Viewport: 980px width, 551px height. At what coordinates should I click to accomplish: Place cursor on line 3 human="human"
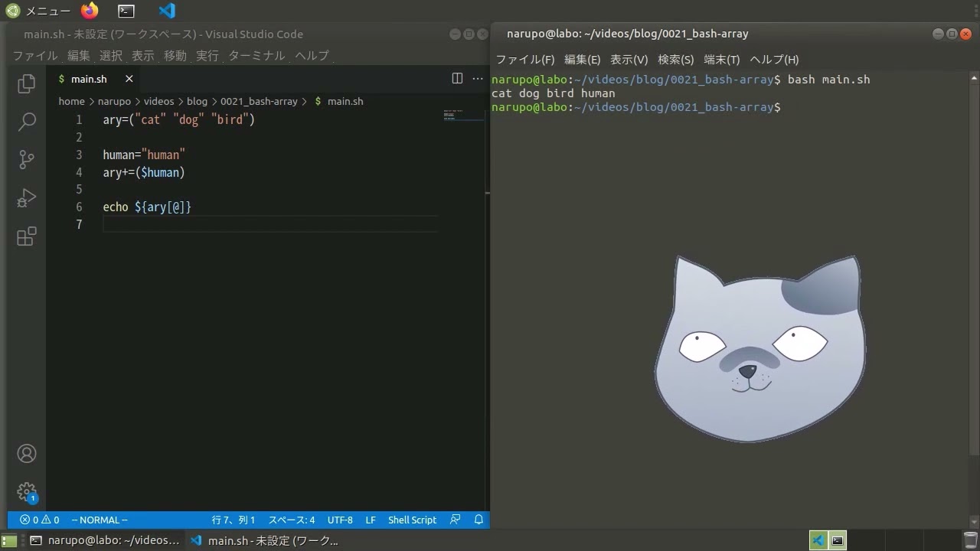[x=144, y=155]
